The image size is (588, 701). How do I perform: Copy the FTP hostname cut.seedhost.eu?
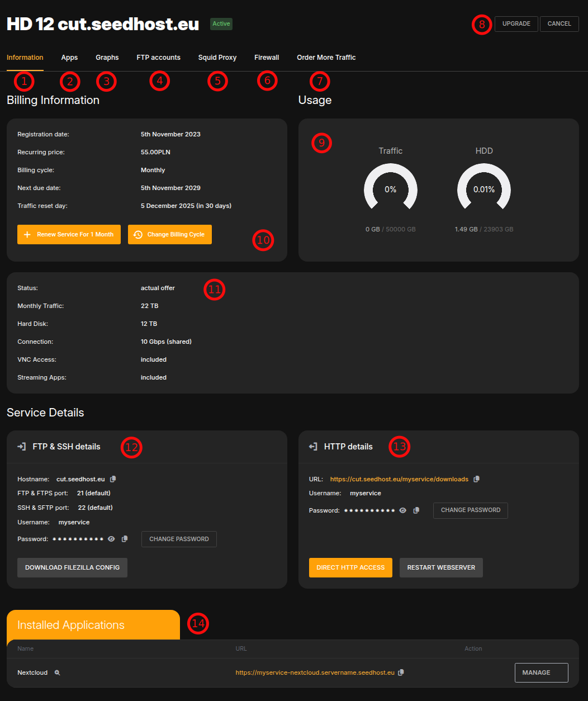coord(113,479)
